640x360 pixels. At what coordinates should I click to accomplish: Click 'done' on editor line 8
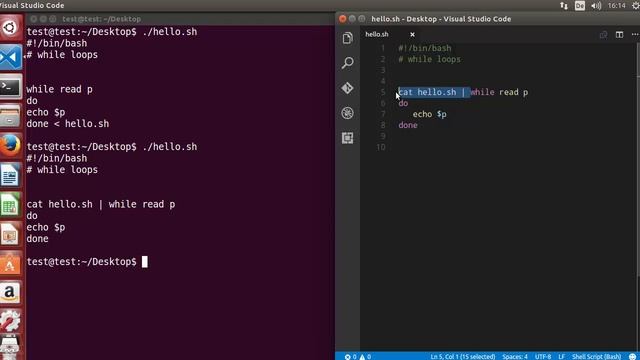[x=408, y=125]
